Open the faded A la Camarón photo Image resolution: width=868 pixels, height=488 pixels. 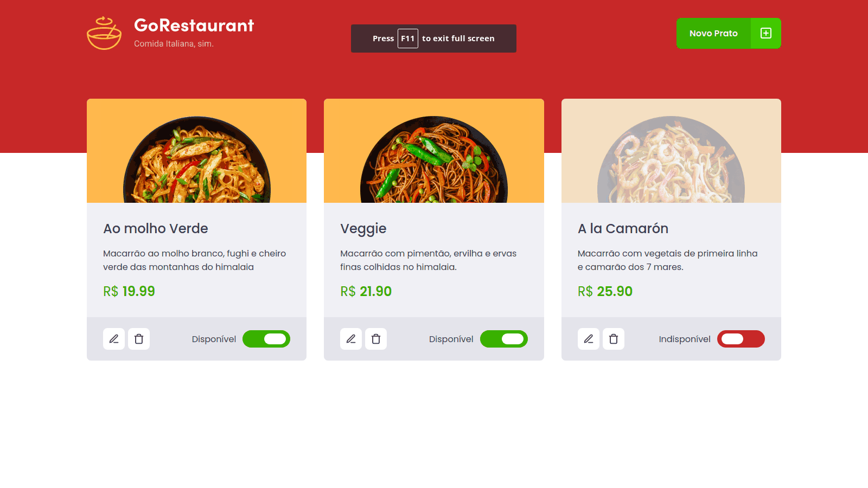pos(671,159)
